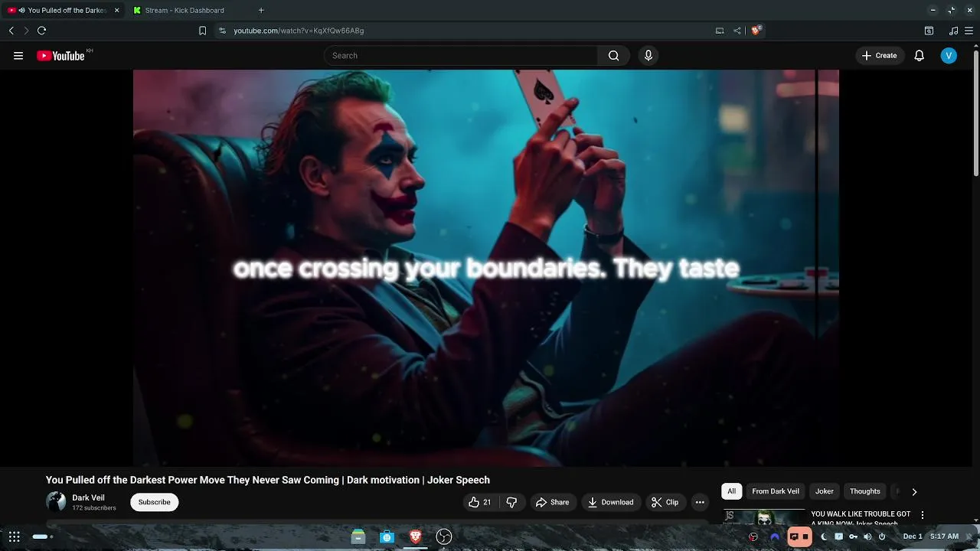Create a clip of the video
Viewport: 980px width, 551px height.
point(665,502)
